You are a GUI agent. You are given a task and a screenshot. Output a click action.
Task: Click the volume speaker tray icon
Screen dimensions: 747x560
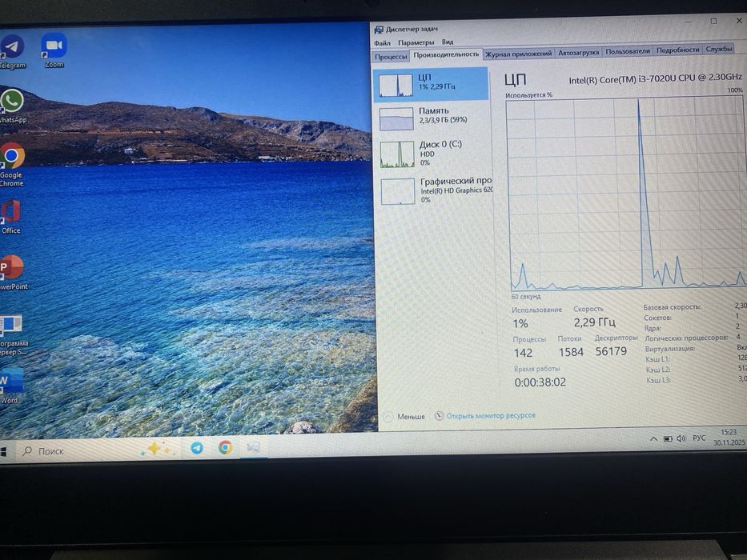[681, 438]
